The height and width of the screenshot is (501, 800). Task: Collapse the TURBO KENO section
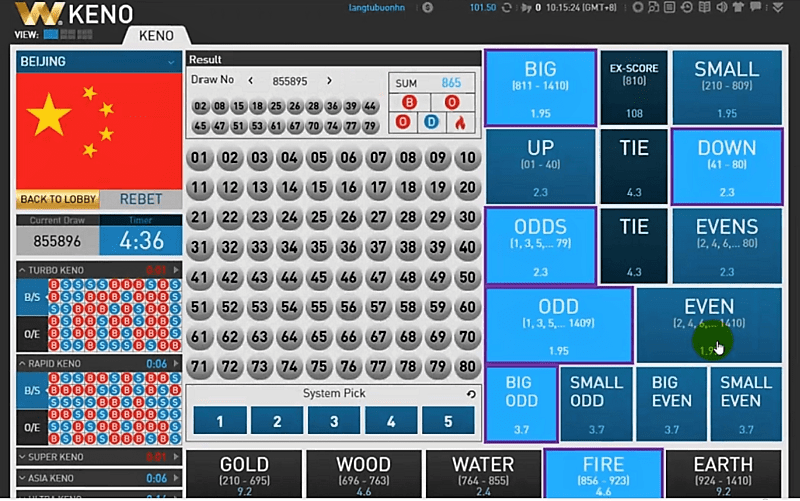tap(22, 270)
